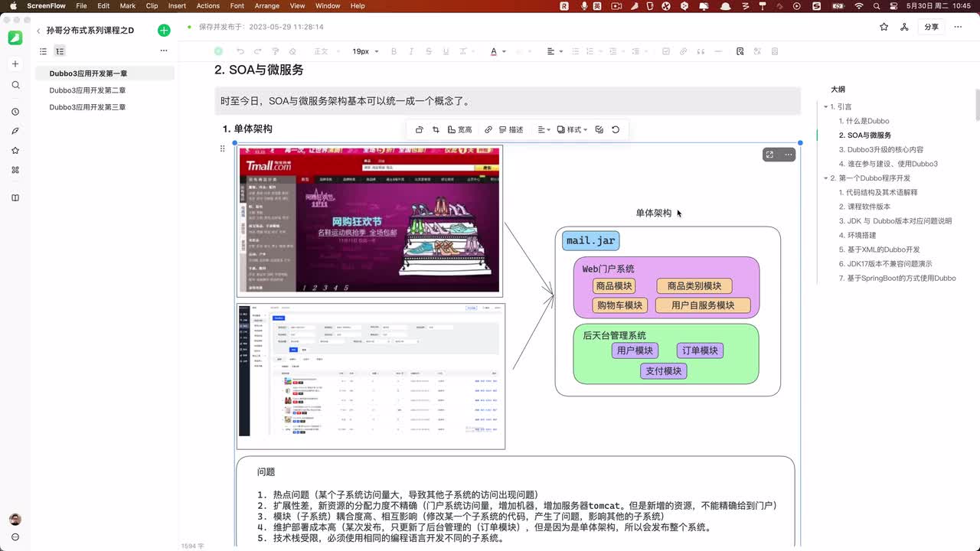
Task: Click the new item plus in left rail
Action: 15,64
